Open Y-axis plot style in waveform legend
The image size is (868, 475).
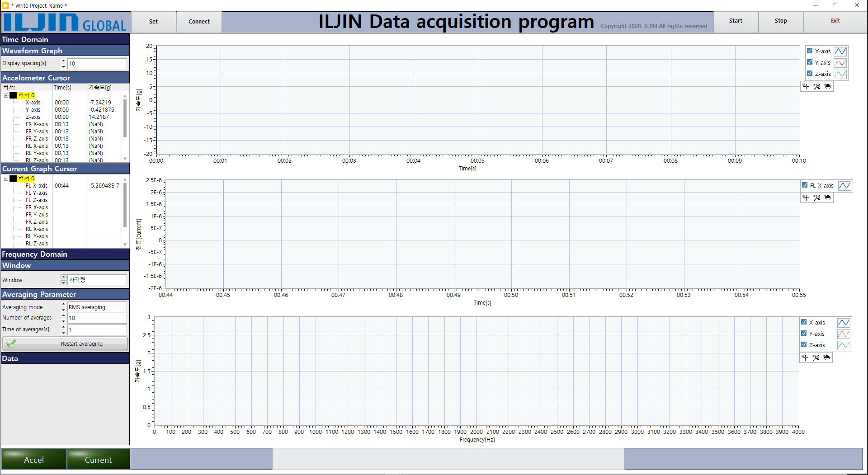840,62
